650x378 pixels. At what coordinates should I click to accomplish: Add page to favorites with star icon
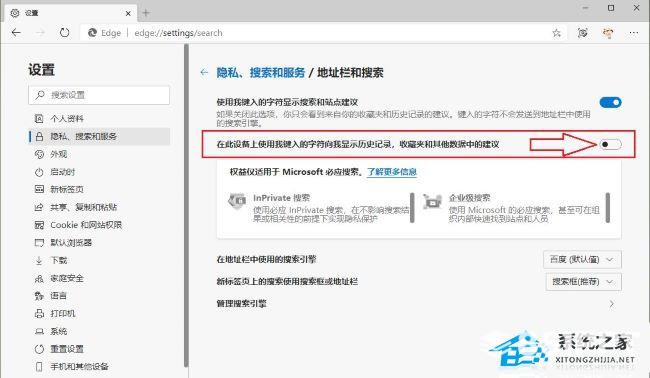(x=556, y=33)
